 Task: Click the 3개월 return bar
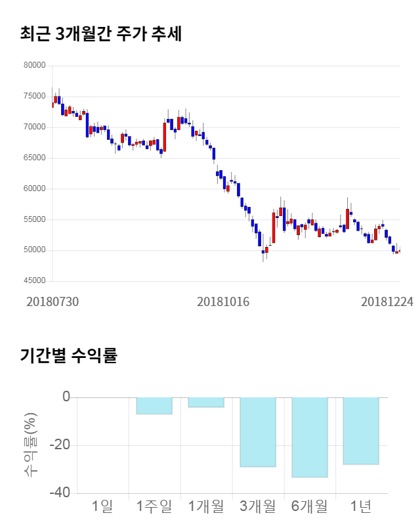pos(258,432)
